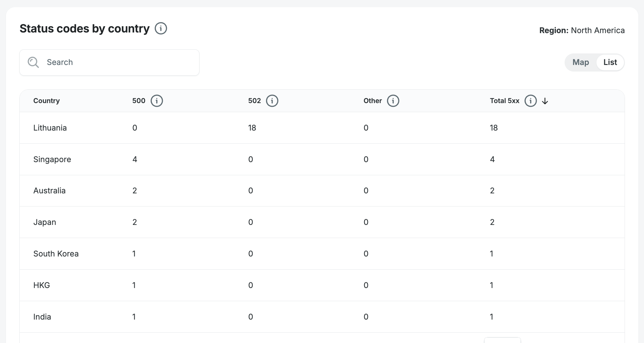Screen dimensions: 644x343
Task: Click info icon next to 500 column
Action: pos(157,101)
